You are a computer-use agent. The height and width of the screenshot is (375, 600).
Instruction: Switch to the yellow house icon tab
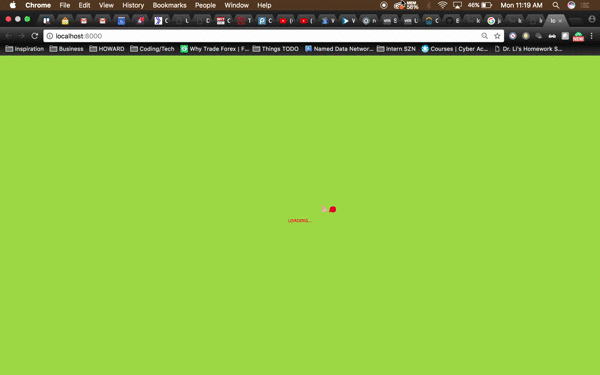click(65, 21)
